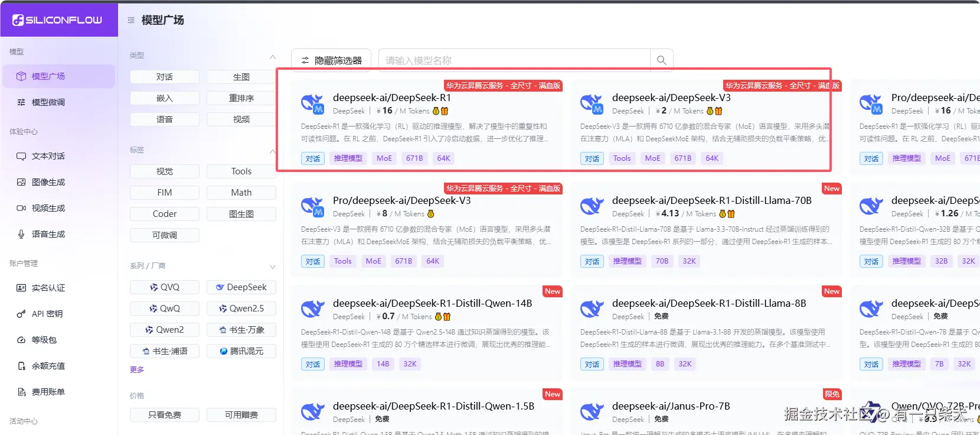Click the 70B tag on DeepSeek-R1-Distill-Llama-70B card
Image resolution: width=980 pixels, height=435 pixels.
[662, 261]
